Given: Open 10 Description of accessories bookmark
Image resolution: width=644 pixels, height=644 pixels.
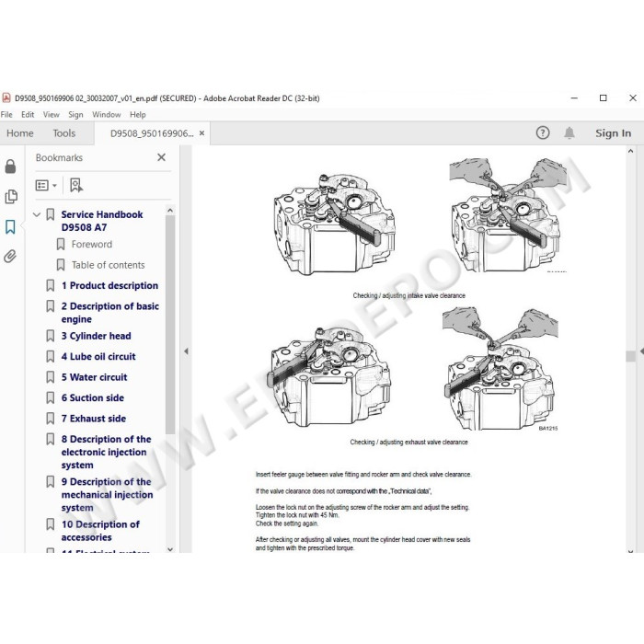Looking at the screenshot, I should pos(100,531).
